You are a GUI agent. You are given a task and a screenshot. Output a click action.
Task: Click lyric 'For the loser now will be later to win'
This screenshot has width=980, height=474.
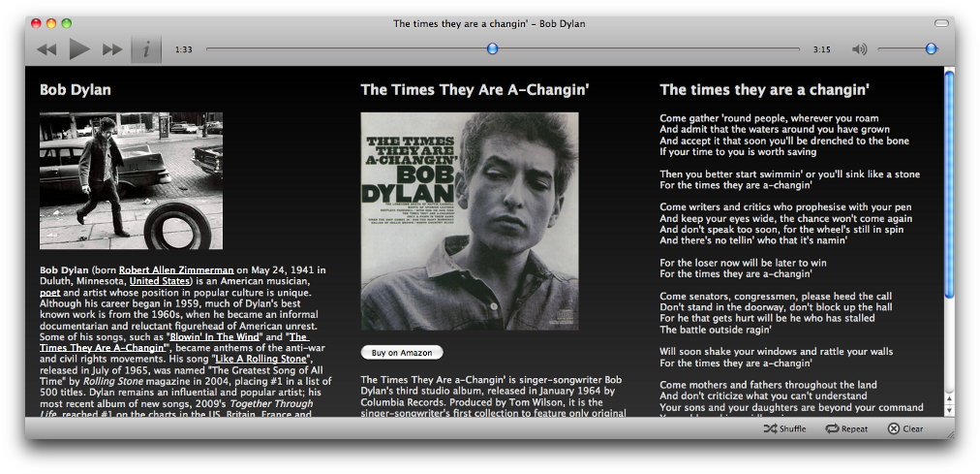point(743,263)
